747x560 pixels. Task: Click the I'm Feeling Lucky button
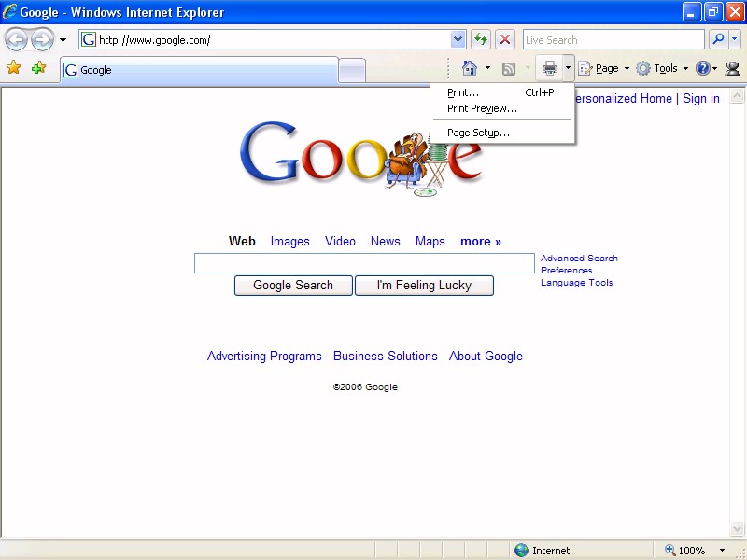pyautogui.click(x=424, y=286)
